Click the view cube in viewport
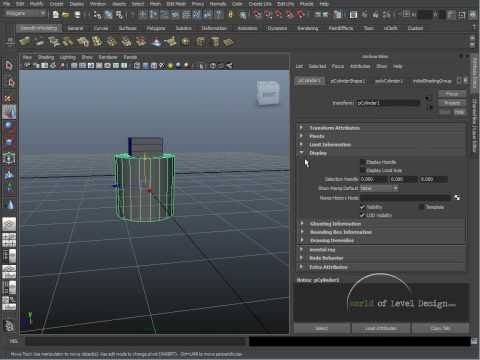This screenshot has width=480, height=360. pos(268,93)
